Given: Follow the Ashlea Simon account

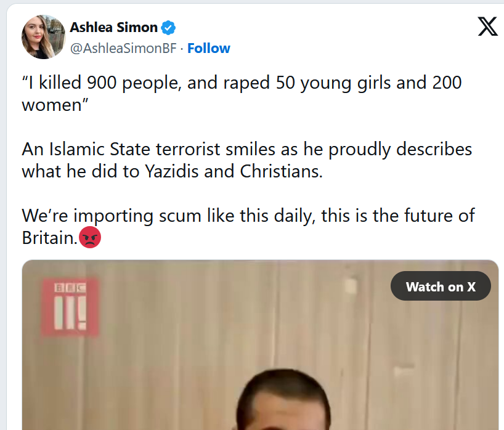Looking at the screenshot, I should pyautogui.click(x=209, y=49).
